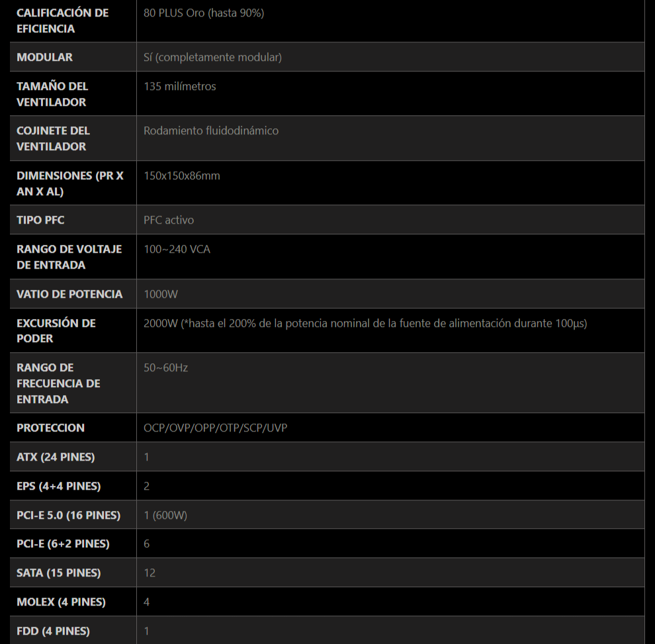Select the SATA (15 PINES) label

click(x=58, y=573)
